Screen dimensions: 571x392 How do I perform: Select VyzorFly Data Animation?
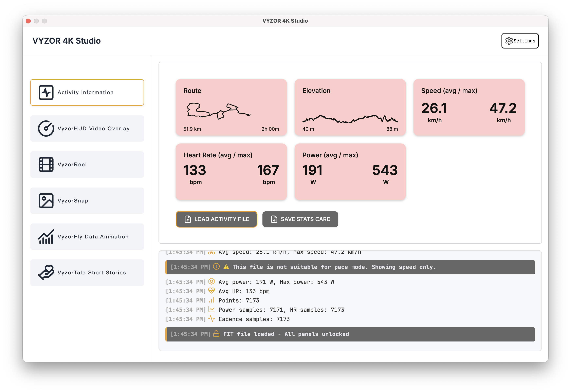tap(87, 237)
